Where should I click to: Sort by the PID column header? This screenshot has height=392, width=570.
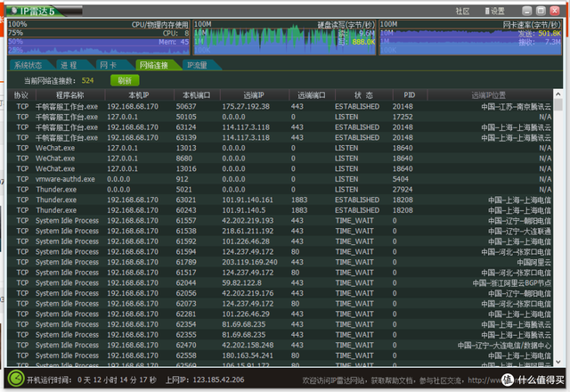click(410, 95)
